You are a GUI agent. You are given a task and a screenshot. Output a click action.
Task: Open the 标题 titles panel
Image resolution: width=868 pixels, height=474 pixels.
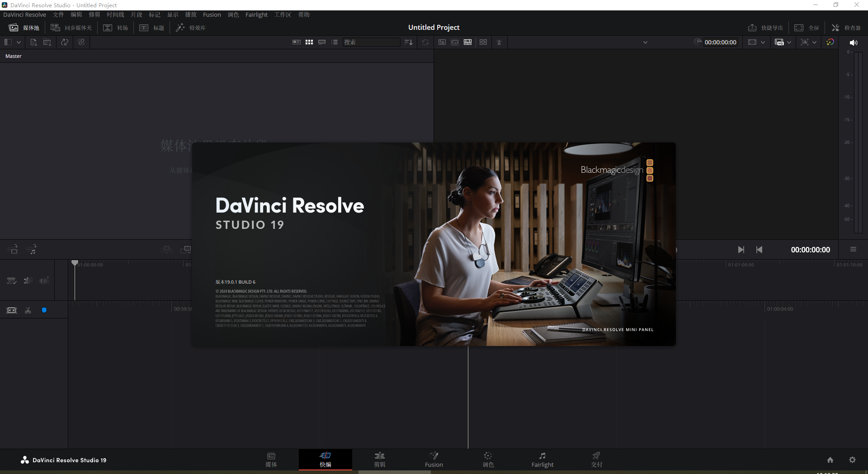[x=152, y=28]
